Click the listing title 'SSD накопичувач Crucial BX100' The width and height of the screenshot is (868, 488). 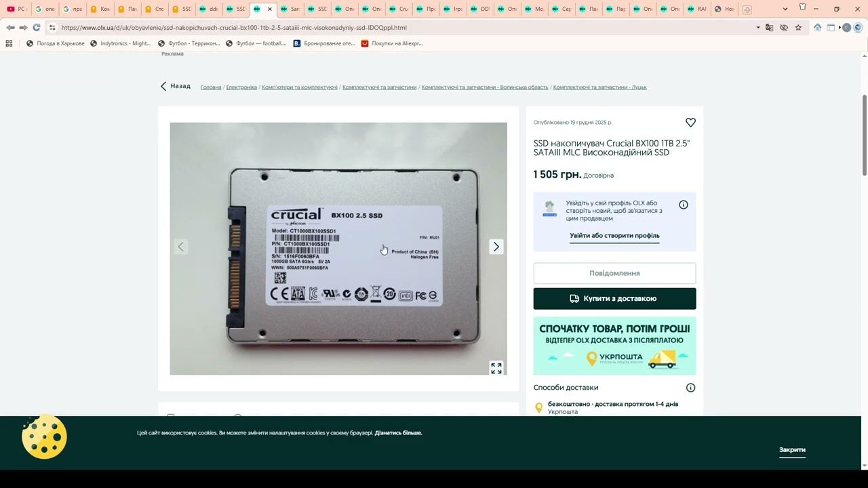pyautogui.click(x=612, y=148)
